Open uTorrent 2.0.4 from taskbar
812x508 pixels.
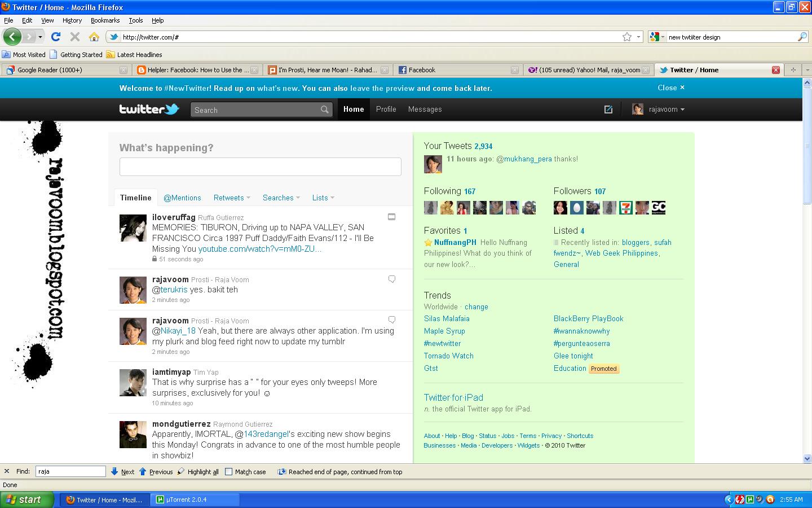click(x=196, y=500)
